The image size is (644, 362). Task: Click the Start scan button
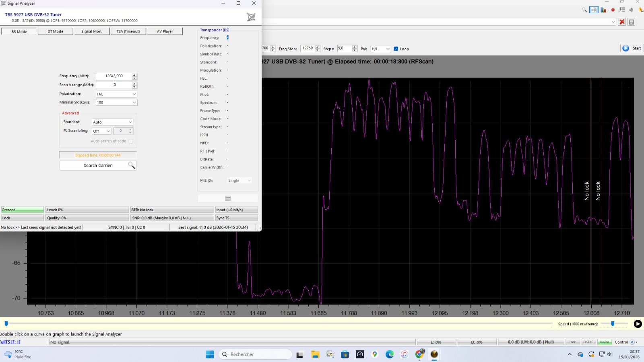click(x=632, y=48)
